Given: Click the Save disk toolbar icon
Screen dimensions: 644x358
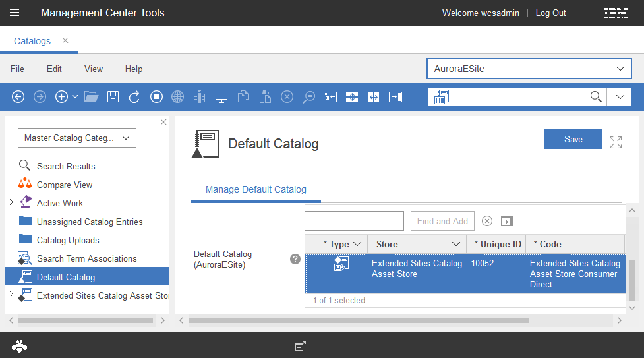Looking at the screenshot, I should click(x=113, y=97).
